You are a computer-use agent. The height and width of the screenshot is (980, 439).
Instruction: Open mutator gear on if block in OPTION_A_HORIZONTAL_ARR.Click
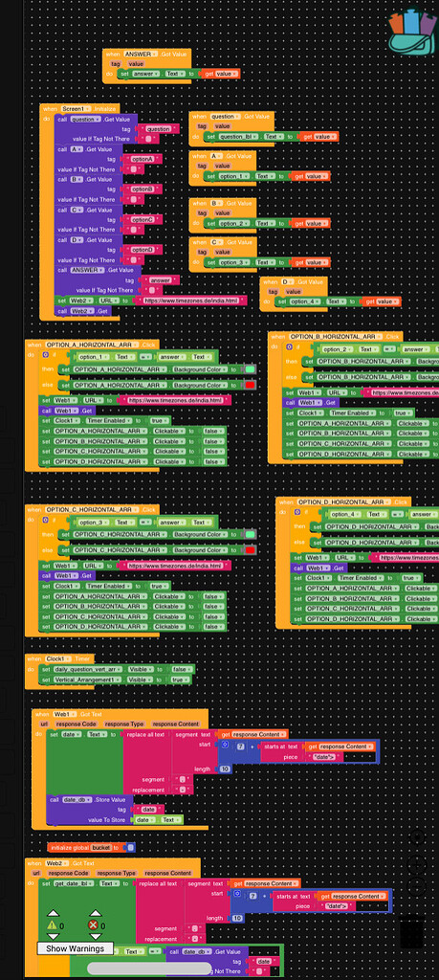point(46,355)
